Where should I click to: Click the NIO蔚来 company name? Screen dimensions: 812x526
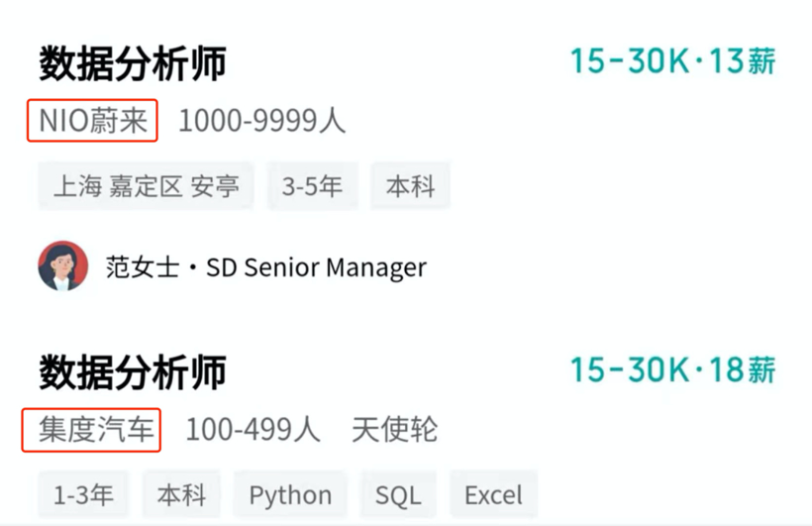[93, 122]
